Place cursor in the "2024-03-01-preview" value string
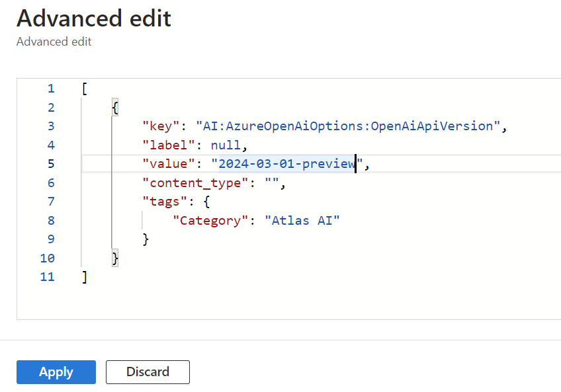 point(287,164)
